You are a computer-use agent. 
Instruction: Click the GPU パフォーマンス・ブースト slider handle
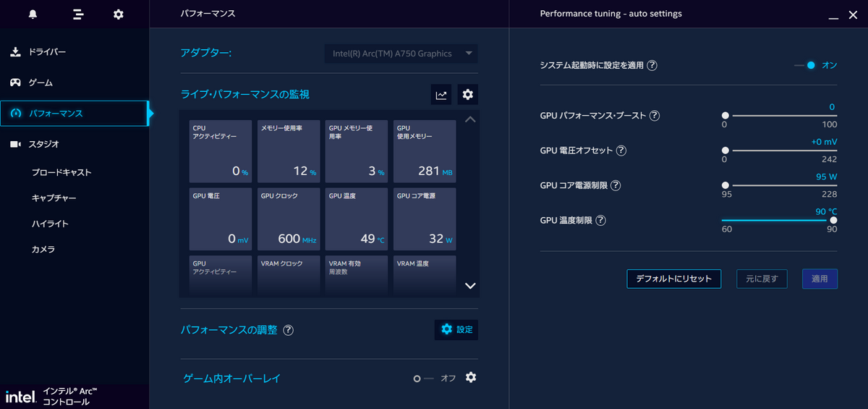tap(725, 116)
